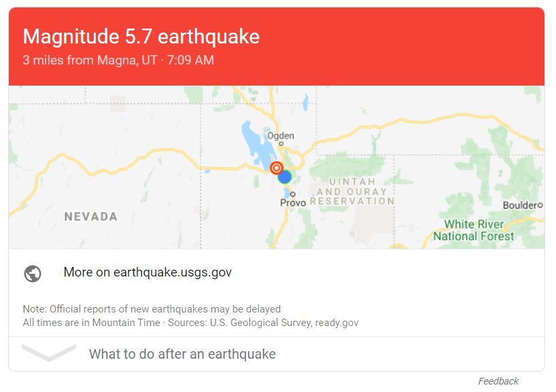Viewport: 556px width, 392px height.
Task: Click the blue location dot on map
Action: click(284, 177)
